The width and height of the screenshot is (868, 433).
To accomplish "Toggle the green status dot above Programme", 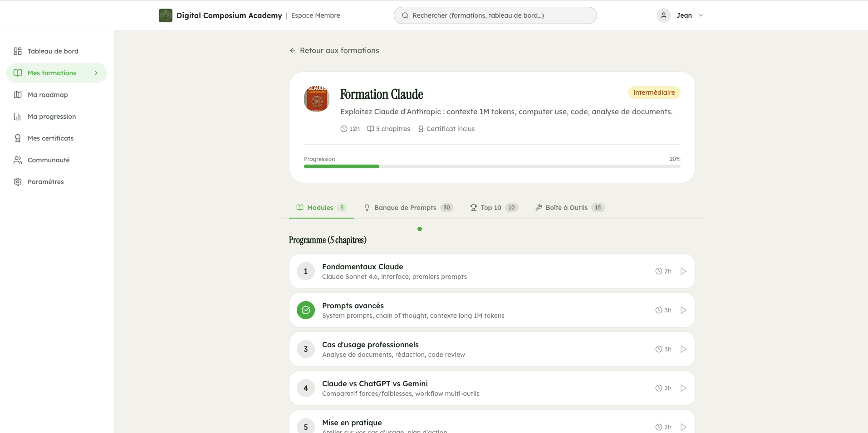I will 419,229.
